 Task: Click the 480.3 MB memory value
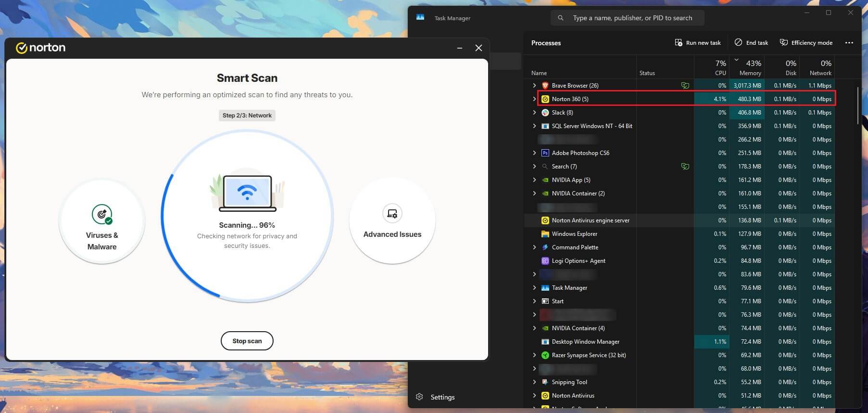[x=749, y=99]
